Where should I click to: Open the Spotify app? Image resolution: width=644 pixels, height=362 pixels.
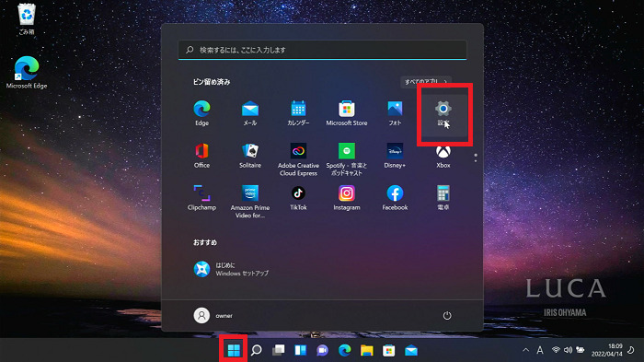tap(347, 159)
